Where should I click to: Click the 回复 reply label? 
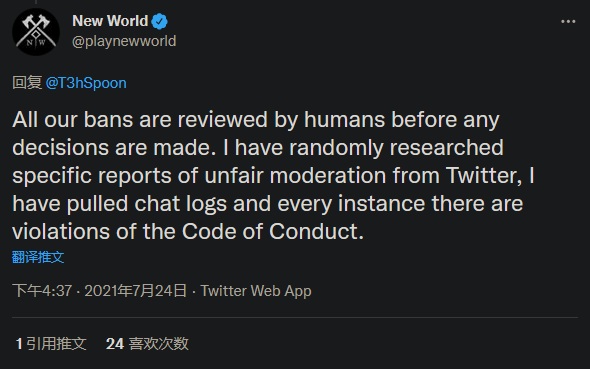pyautogui.click(x=27, y=83)
